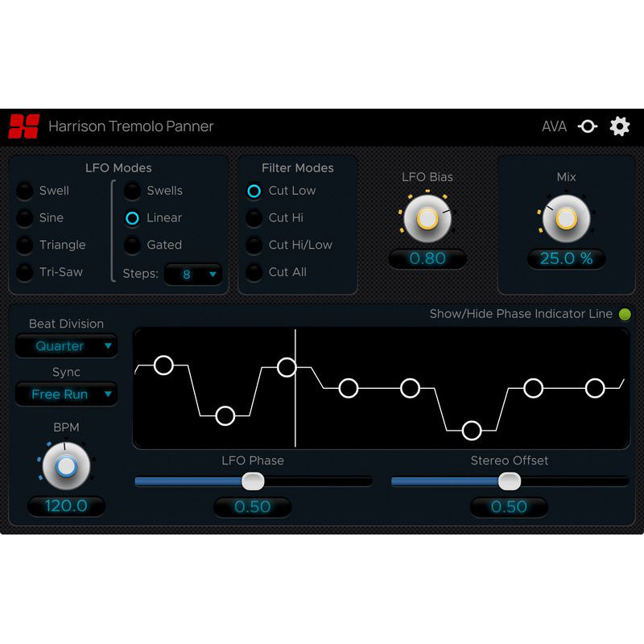Click the LFO Bias knob

coord(427,218)
